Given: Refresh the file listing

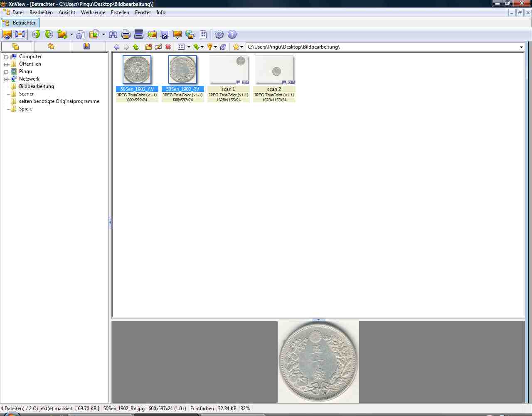Looking at the screenshot, I should (223, 47).
